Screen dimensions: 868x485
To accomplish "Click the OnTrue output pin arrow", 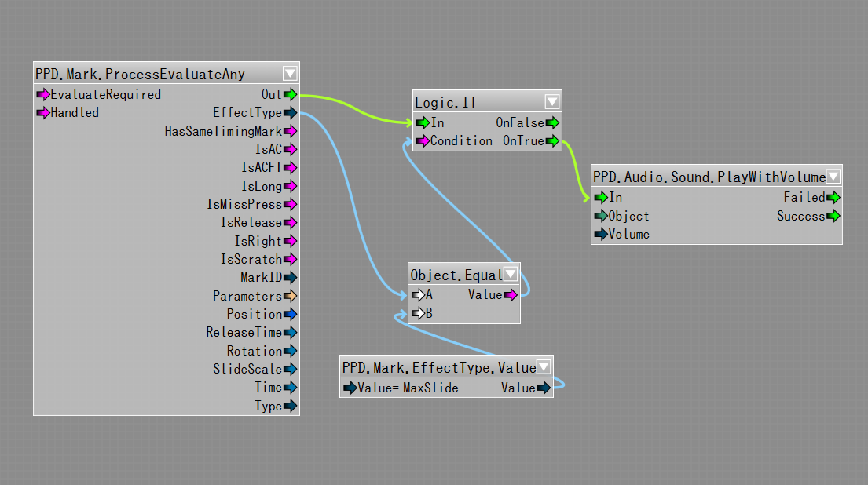I will [x=552, y=141].
